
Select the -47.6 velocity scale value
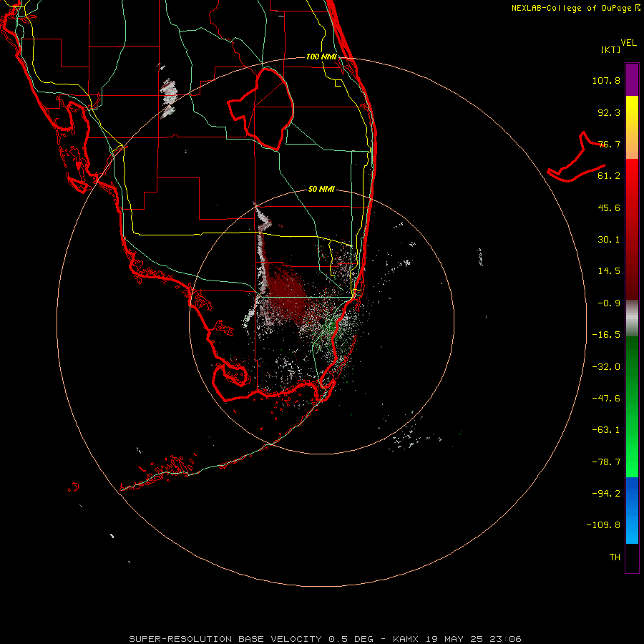[x=606, y=399]
